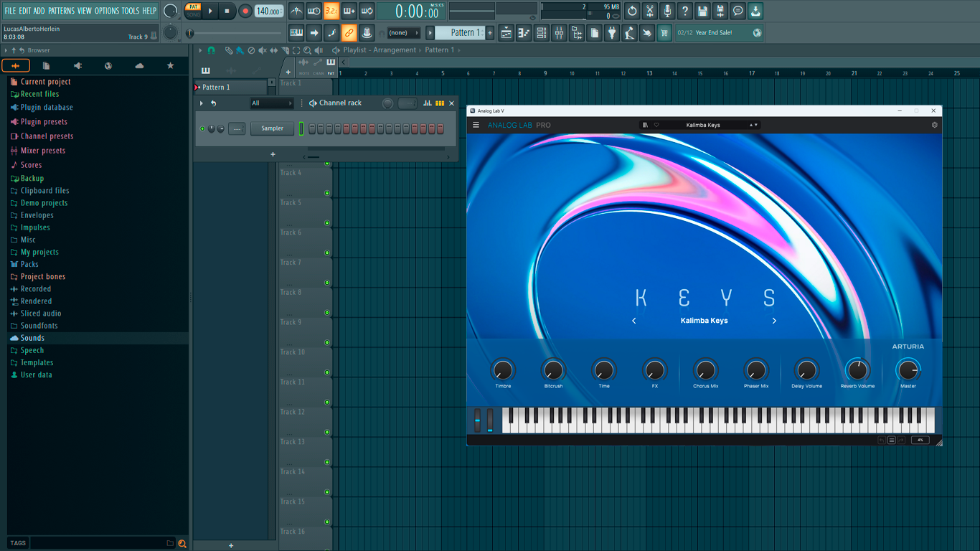Click the save project floppy icon
The image size is (980, 551).
tap(702, 11)
